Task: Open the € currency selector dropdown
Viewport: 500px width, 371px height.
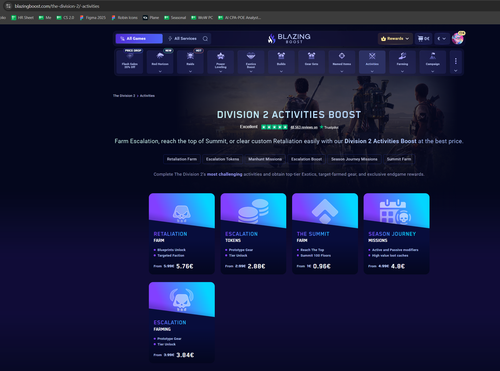Action: [x=442, y=39]
